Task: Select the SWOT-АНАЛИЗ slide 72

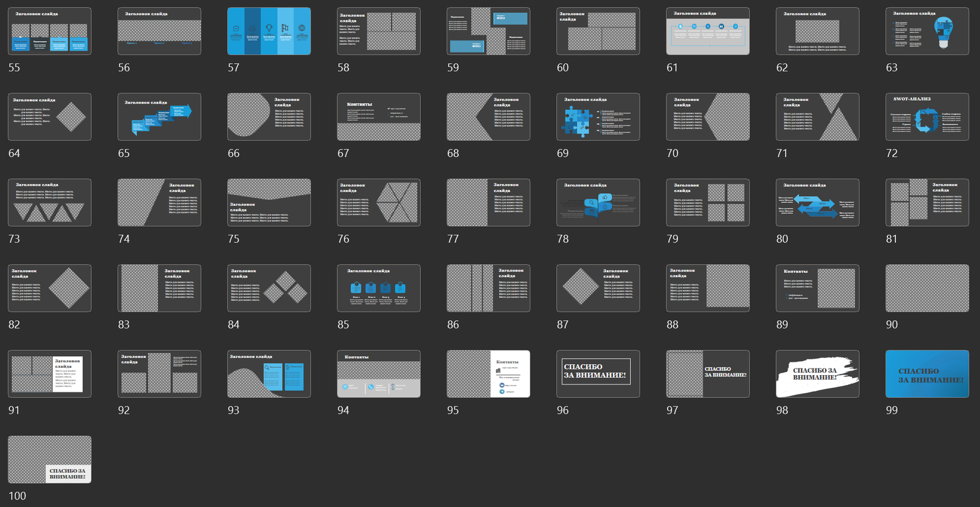Action: [x=927, y=117]
